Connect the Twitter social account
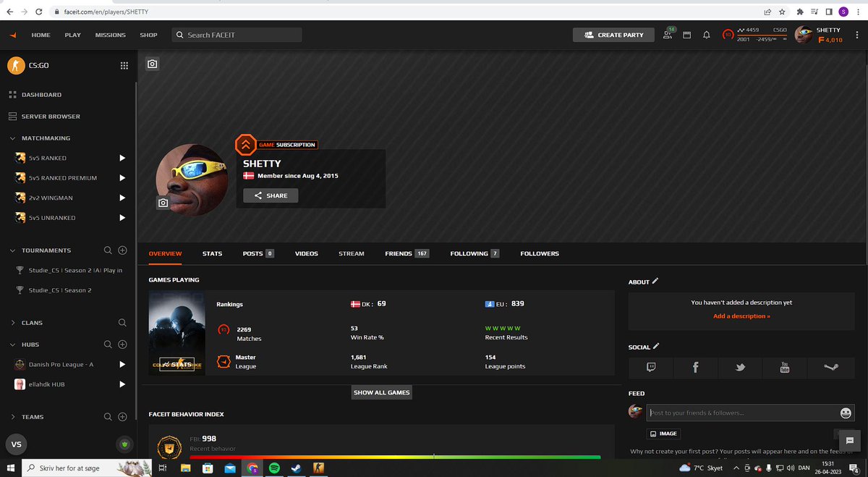 (740, 367)
